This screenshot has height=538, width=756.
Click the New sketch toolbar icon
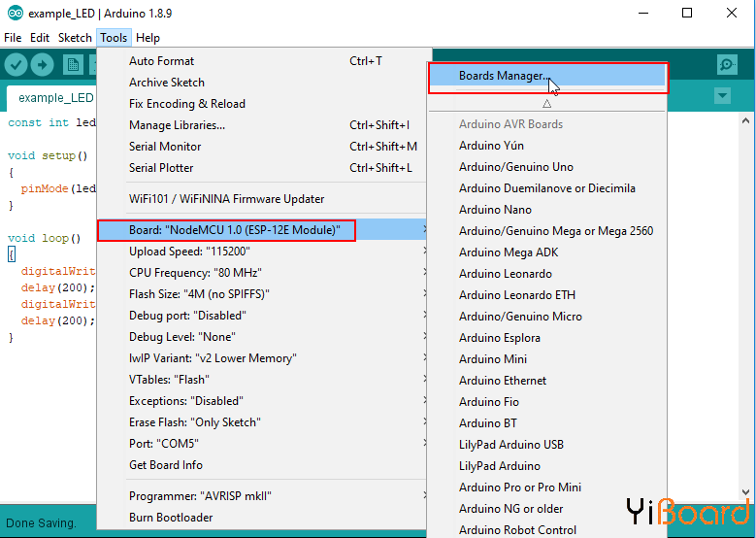pos(74,65)
